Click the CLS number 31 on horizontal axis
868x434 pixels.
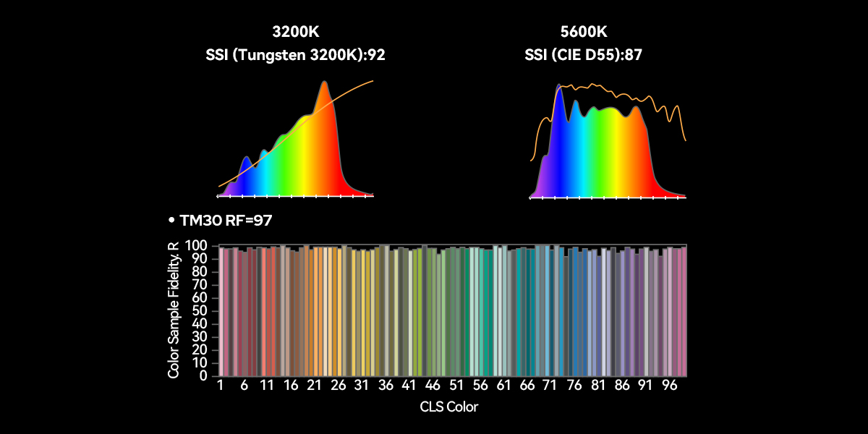pyautogui.click(x=362, y=386)
